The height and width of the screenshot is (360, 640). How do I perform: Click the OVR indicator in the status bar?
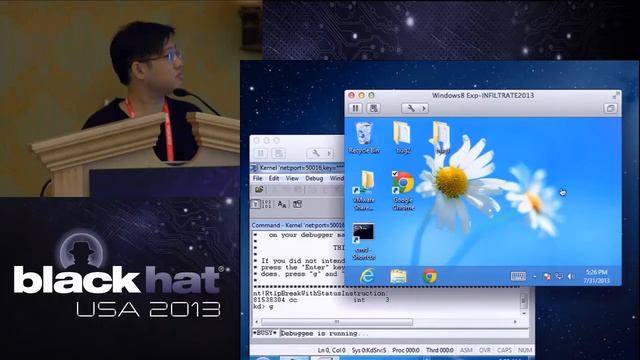[485, 350]
